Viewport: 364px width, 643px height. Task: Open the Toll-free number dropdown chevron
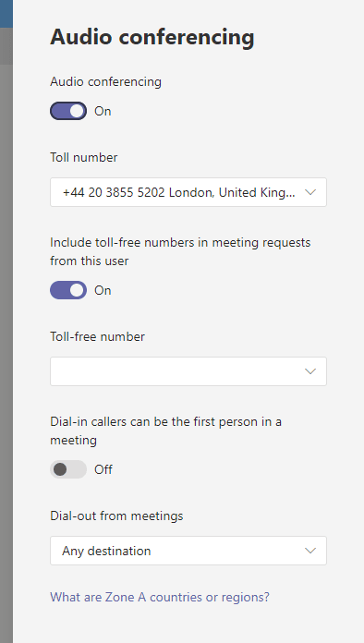tap(310, 371)
